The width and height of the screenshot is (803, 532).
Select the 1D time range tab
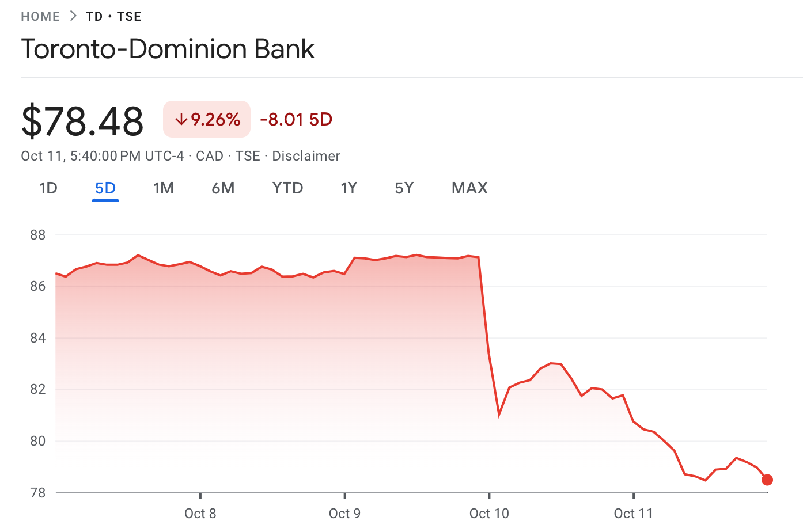(x=48, y=188)
